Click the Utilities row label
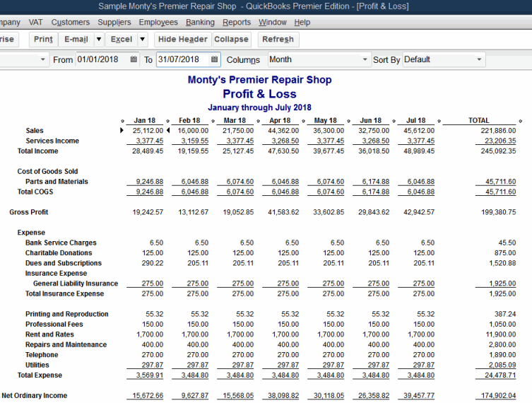This screenshot has height=403, width=532. [x=37, y=365]
